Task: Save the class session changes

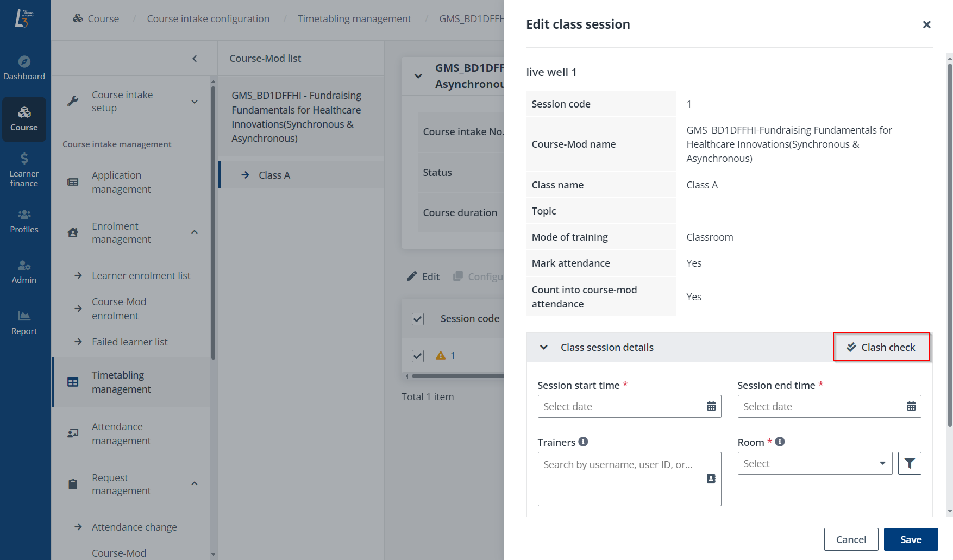Action: tap(911, 539)
